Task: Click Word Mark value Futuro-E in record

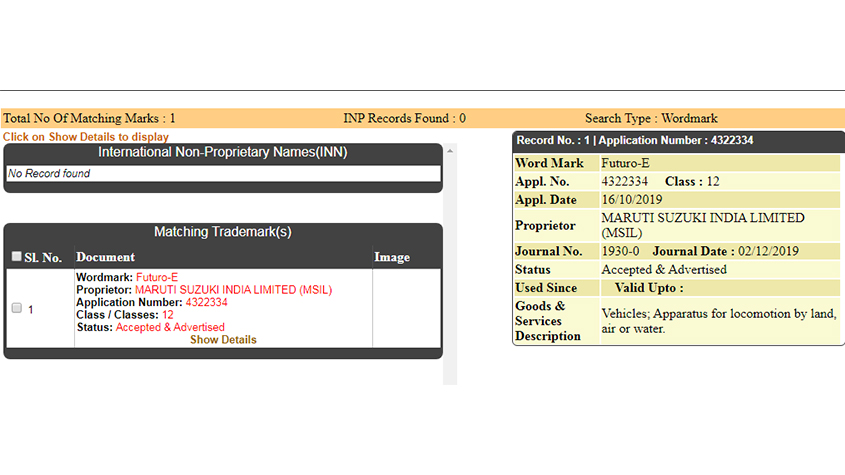Action: (x=625, y=163)
